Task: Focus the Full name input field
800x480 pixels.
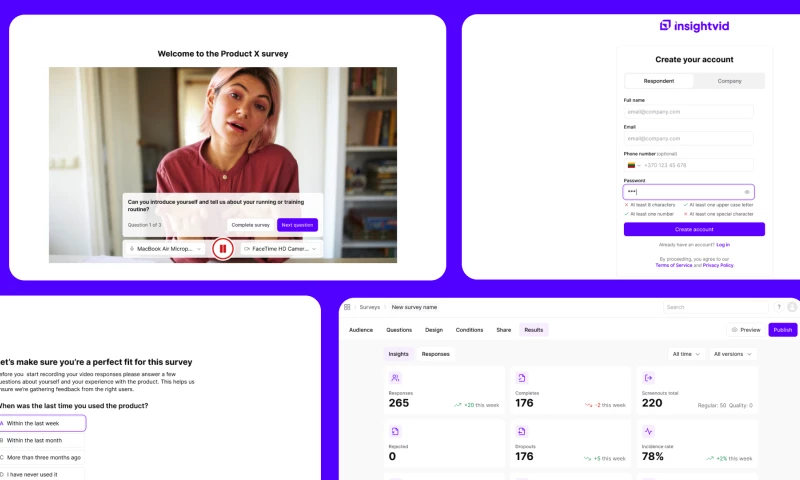Action: pos(688,112)
